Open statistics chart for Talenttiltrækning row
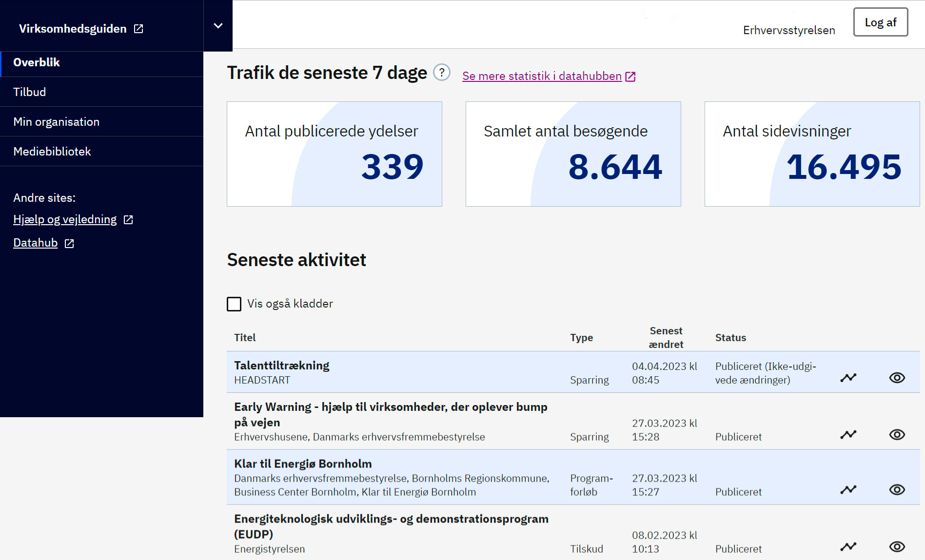Image resolution: width=925 pixels, height=560 pixels. (848, 378)
